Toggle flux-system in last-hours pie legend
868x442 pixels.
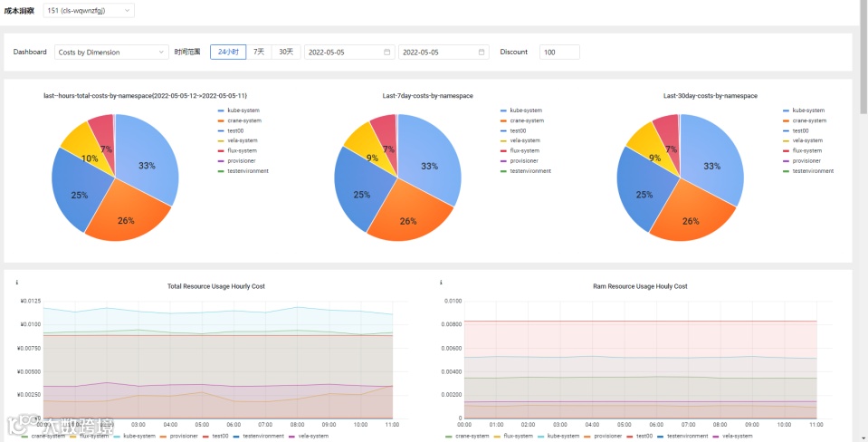pos(237,150)
